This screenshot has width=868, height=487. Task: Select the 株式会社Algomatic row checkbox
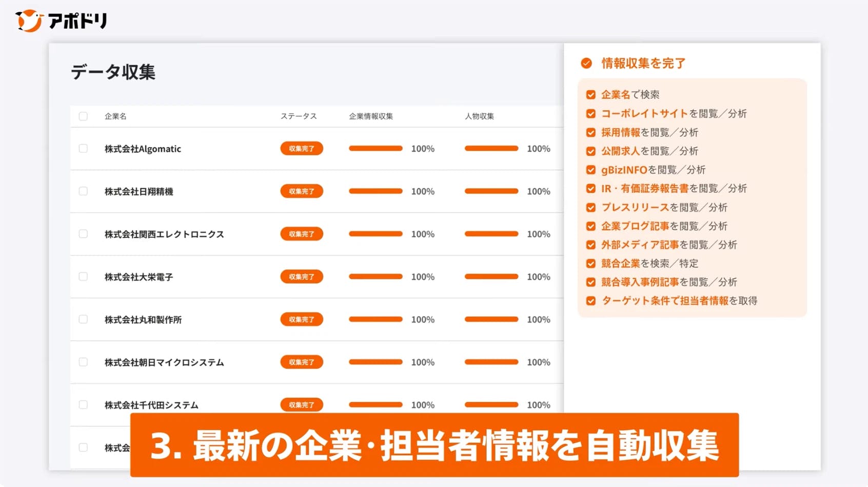[x=83, y=149]
